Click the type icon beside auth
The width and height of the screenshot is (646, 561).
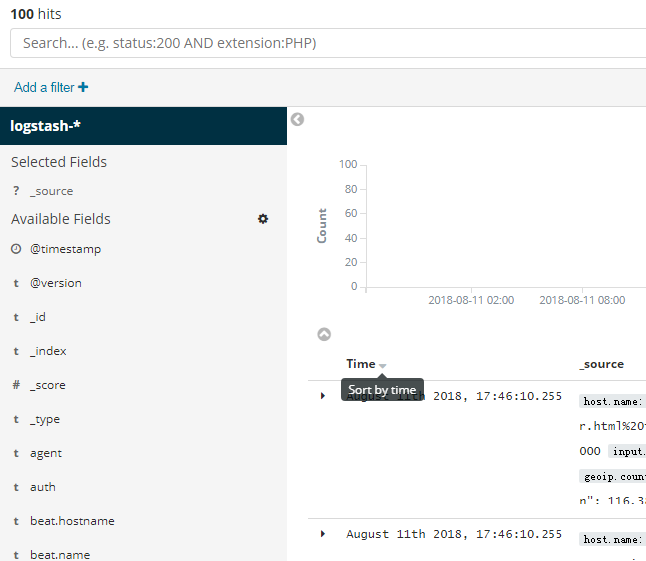(x=16, y=487)
